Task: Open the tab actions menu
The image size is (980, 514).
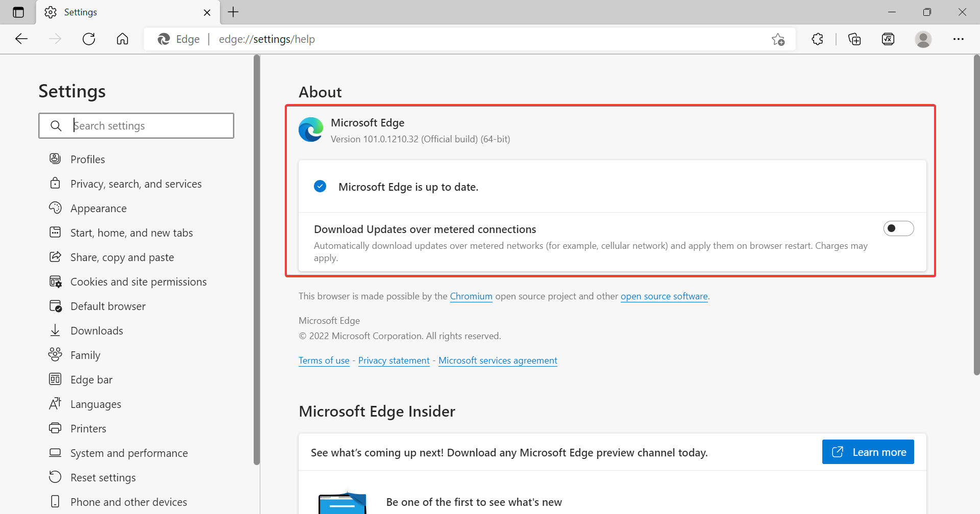Action: point(18,12)
